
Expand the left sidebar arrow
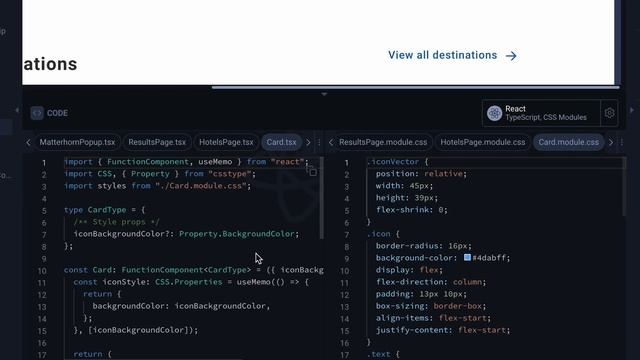point(17,110)
